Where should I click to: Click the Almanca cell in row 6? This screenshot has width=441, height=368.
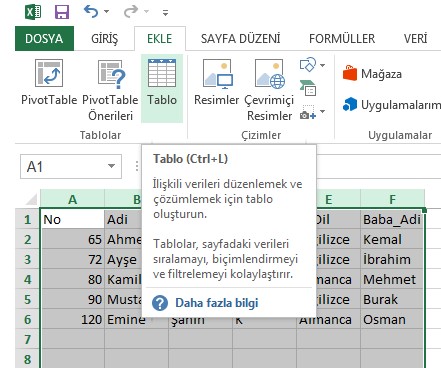[x=328, y=321]
